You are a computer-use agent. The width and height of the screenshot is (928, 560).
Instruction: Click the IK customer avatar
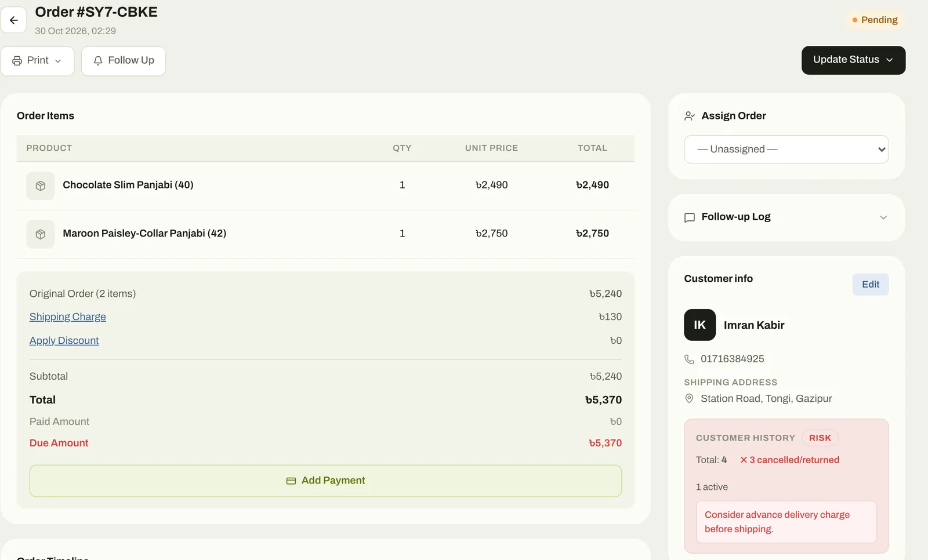700,325
